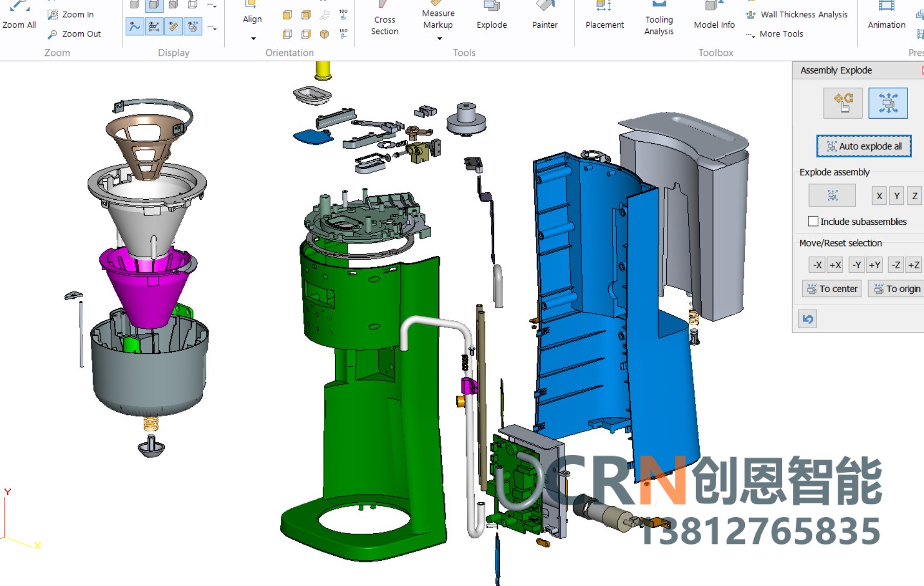Viewport: 924px width, 586px height.
Task: Move selection in +Z direction
Action: tap(914, 265)
